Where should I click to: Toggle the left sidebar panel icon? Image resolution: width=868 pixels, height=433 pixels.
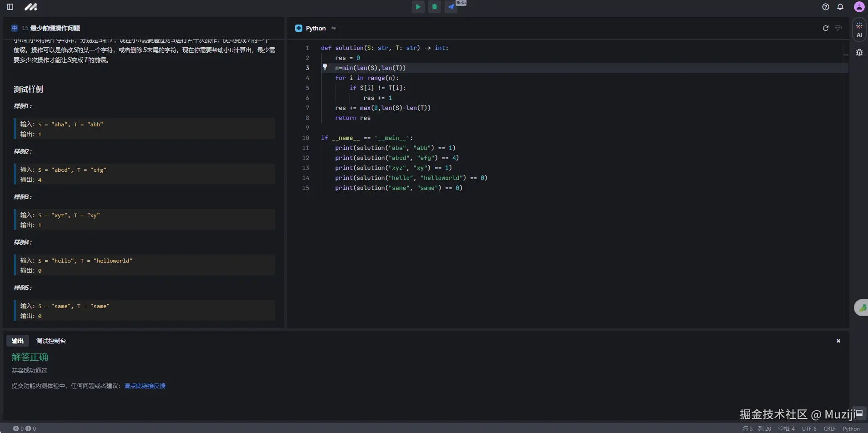coord(10,7)
